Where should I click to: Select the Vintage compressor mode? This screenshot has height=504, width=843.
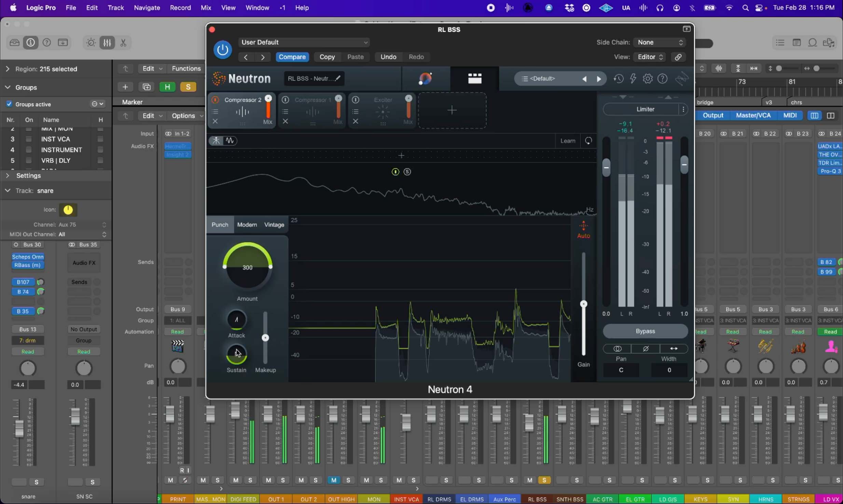(x=274, y=225)
